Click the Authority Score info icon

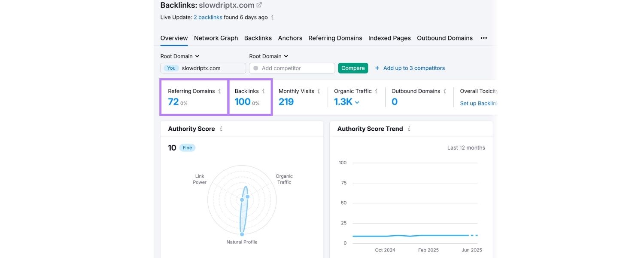221,128
